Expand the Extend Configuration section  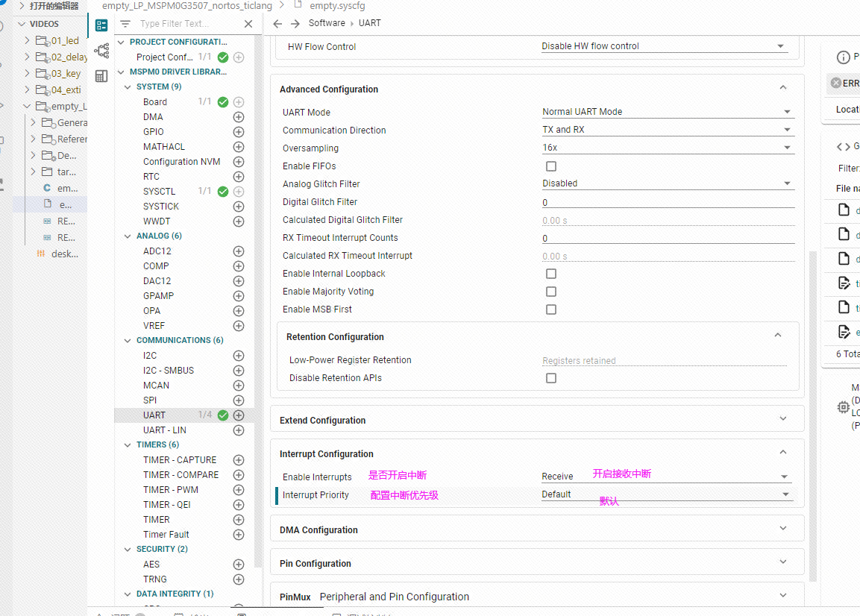pos(783,418)
